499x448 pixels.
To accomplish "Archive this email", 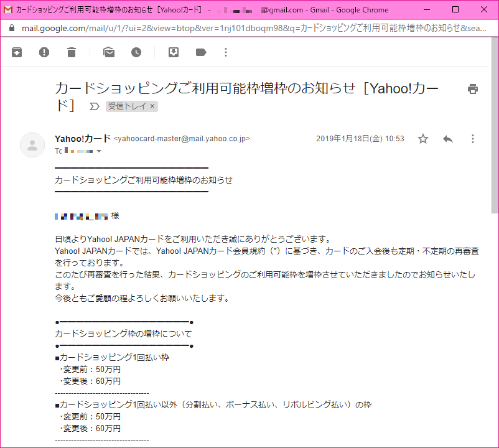I will 17,52.
